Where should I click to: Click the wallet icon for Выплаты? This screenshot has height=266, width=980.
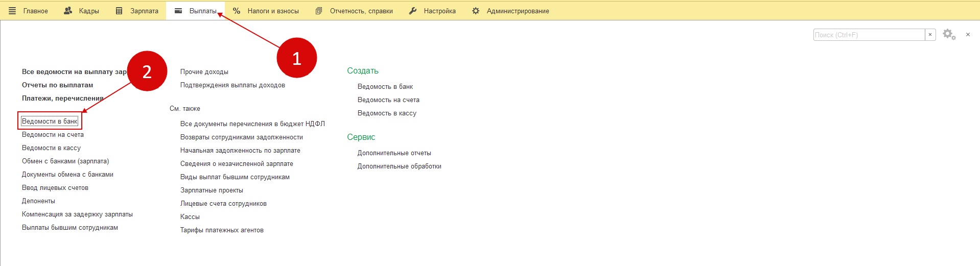[178, 11]
